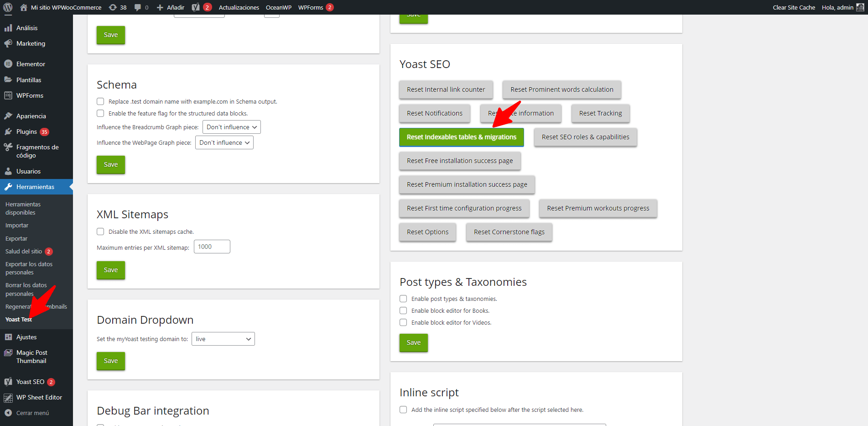This screenshot has height=426, width=868.
Task: Check Enable block editor for Books
Action: pyautogui.click(x=403, y=310)
